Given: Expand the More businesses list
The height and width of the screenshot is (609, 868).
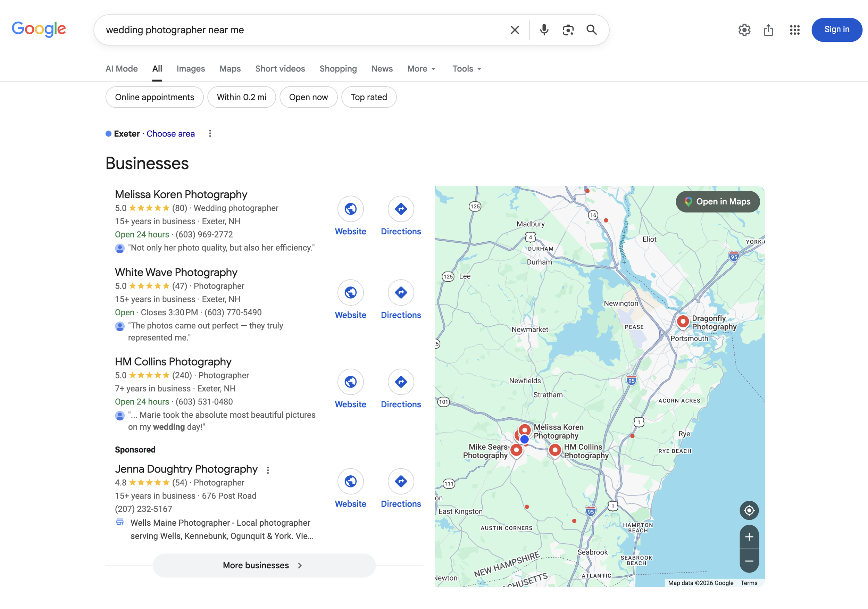Looking at the screenshot, I should 264,565.
